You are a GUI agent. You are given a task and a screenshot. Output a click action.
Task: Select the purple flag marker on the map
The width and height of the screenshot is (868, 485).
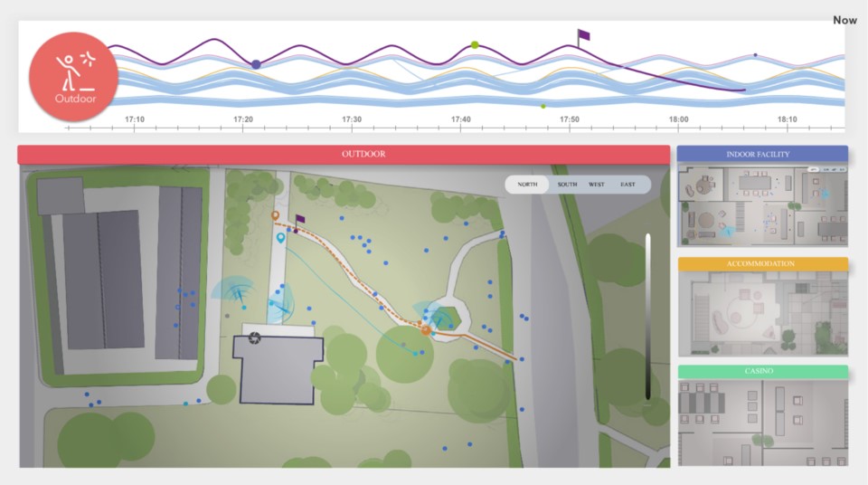(x=299, y=219)
